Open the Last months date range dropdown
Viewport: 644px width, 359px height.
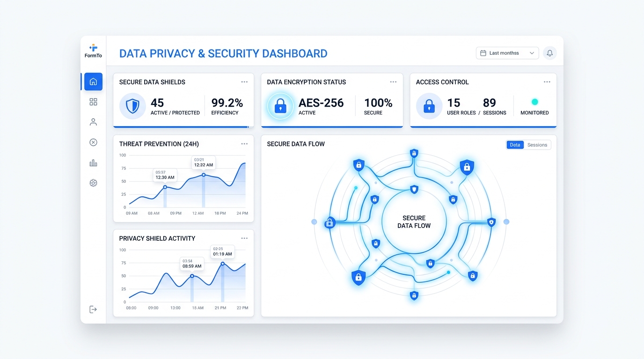(x=507, y=53)
